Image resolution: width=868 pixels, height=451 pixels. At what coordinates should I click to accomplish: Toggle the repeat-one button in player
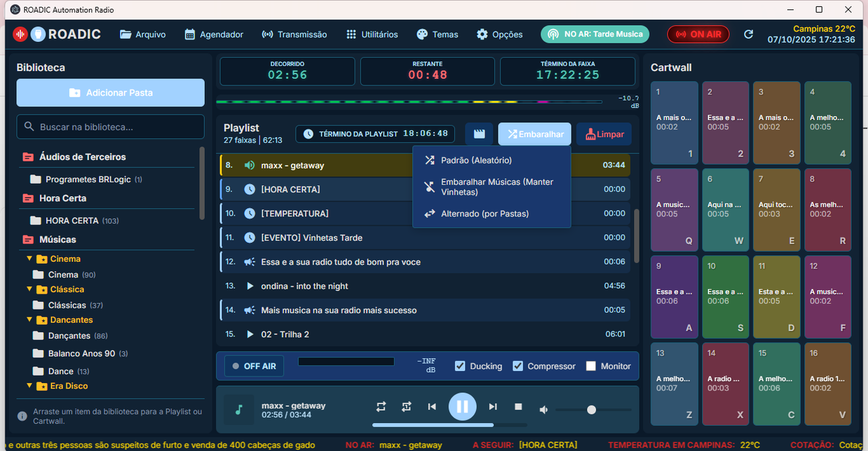(406, 406)
